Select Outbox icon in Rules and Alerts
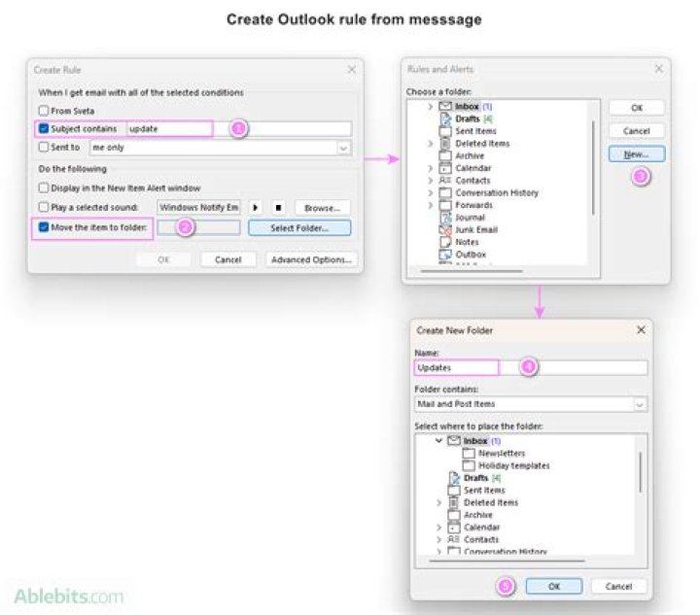 pyautogui.click(x=445, y=255)
